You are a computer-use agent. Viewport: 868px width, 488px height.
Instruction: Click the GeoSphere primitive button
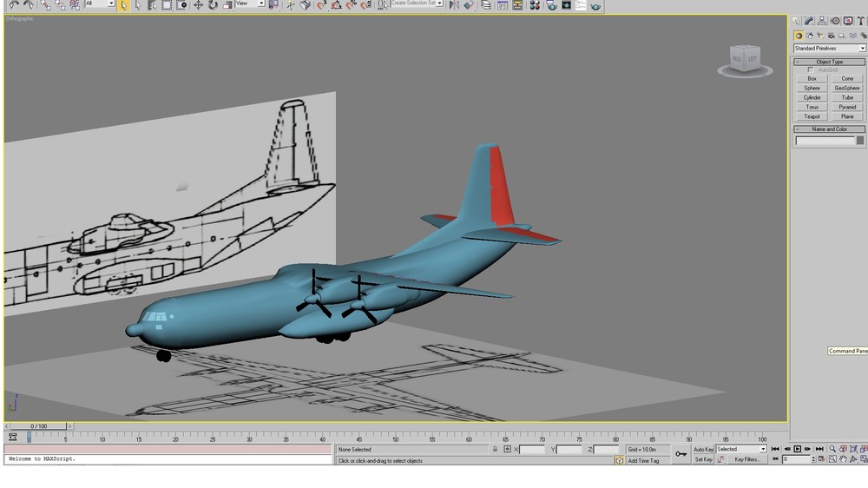click(847, 88)
